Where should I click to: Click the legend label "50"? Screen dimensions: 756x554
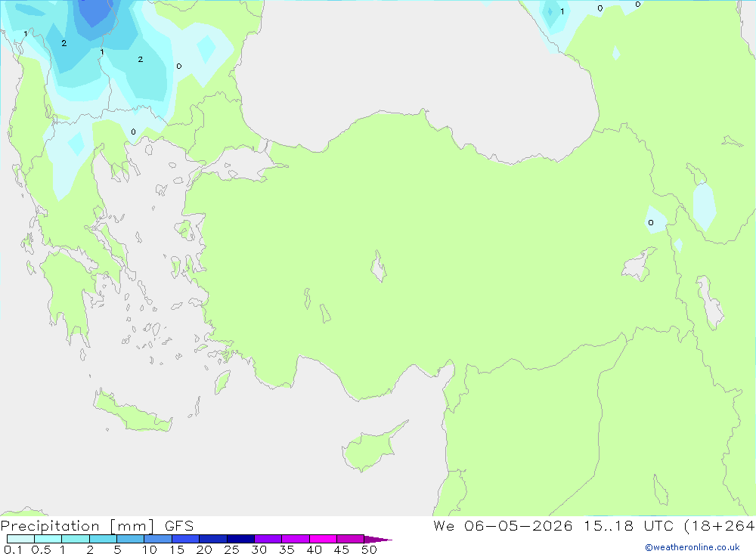369,549
